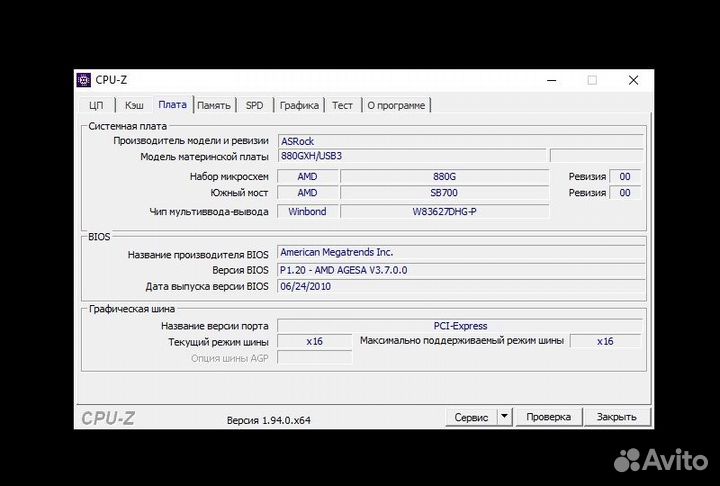Click the ASRock manufacturer field
Screen dimensions: 720x486
(x=460, y=141)
